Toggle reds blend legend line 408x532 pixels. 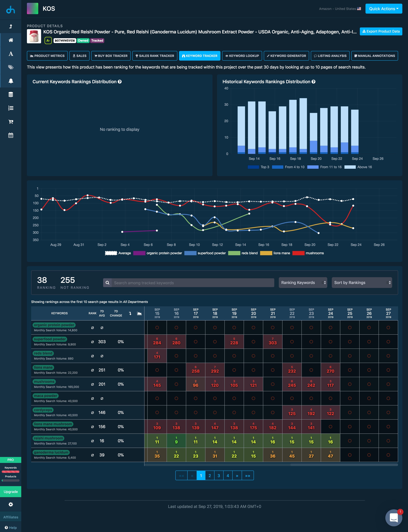click(243, 253)
